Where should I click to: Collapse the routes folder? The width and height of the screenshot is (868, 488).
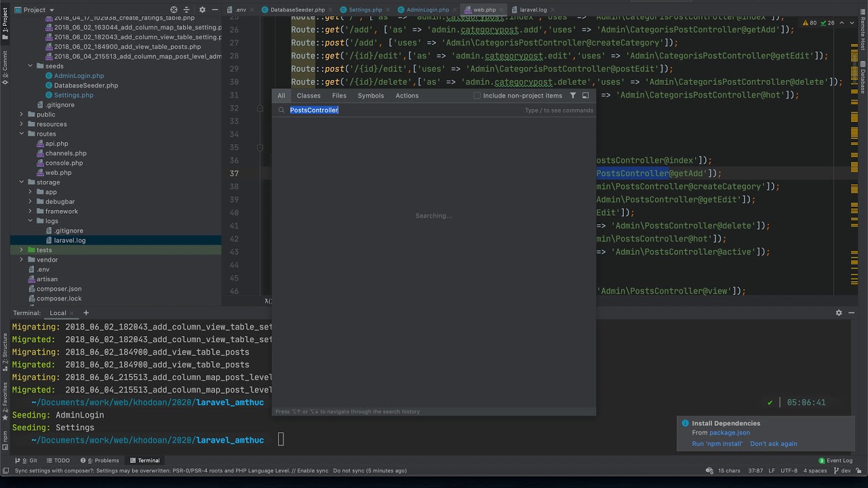coord(22,134)
